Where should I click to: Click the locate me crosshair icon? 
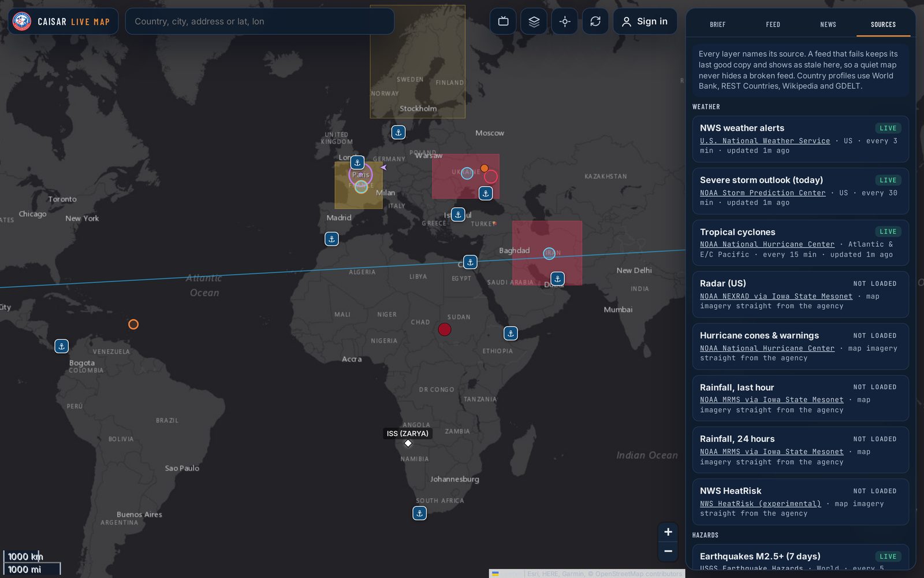tap(565, 21)
